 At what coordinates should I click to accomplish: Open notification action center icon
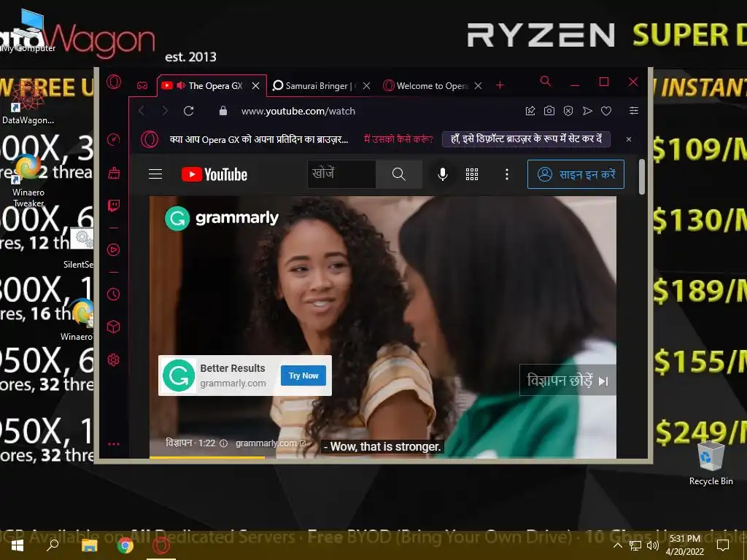(723, 545)
